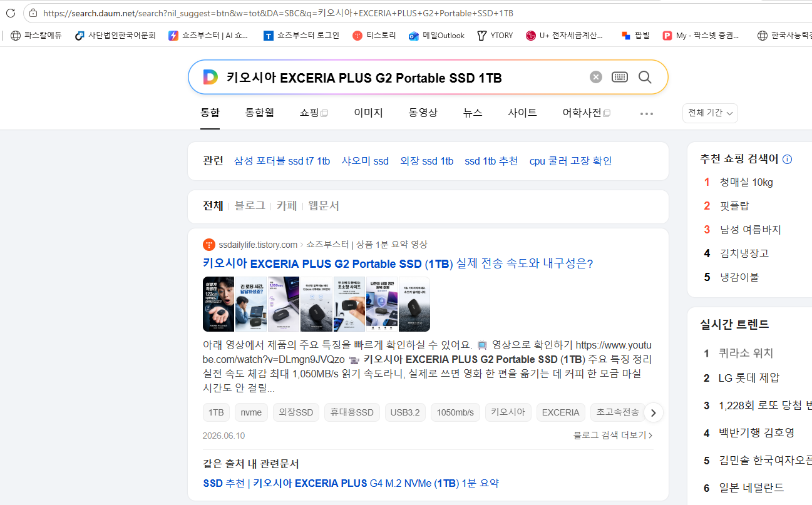Open the 어학사전 tab
The image size is (812, 505).
coord(587,113)
